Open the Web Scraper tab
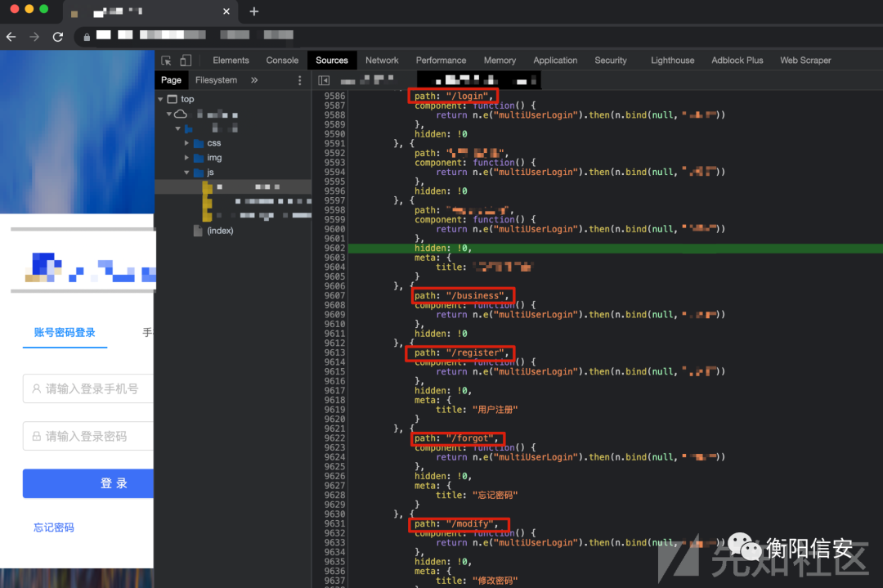 [805, 61]
